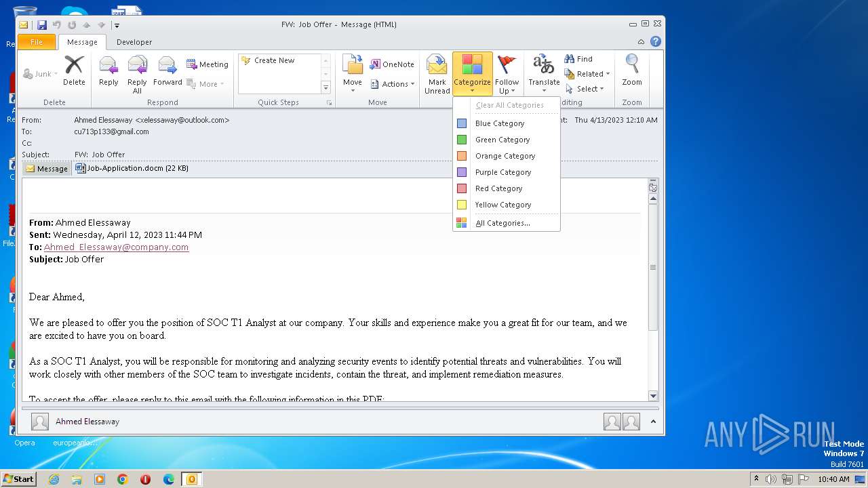The width and height of the screenshot is (868, 488).
Task: Expand the More respond options
Action: tap(205, 84)
